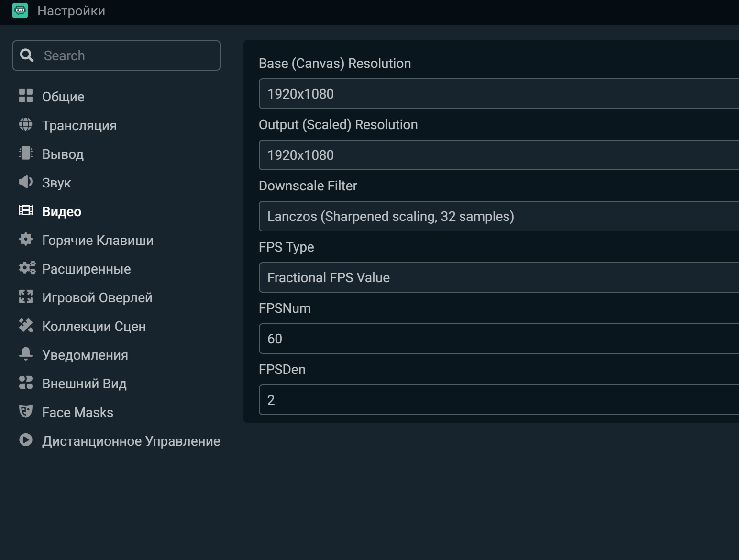Click the Output (Scaled) Resolution label
The width and height of the screenshot is (739, 560).
pyautogui.click(x=338, y=124)
